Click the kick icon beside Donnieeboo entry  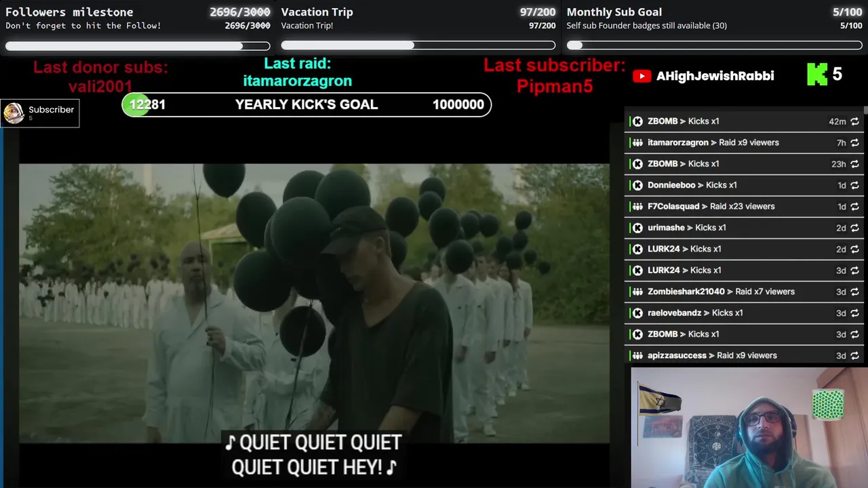(637, 185)
